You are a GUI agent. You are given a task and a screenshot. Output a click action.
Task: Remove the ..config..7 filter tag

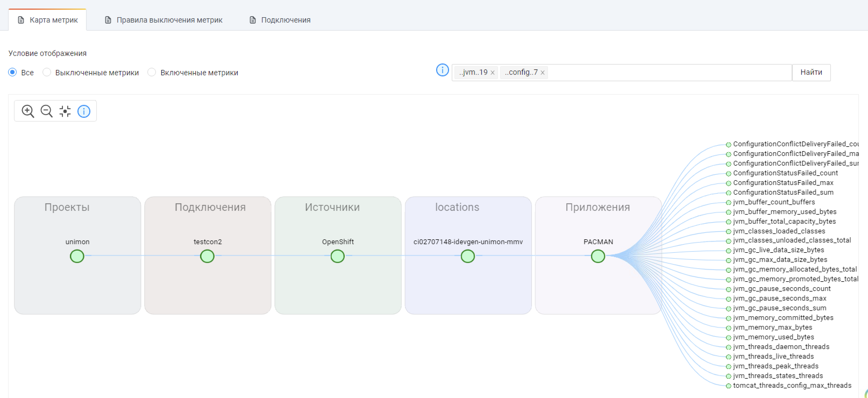point(543,73)
